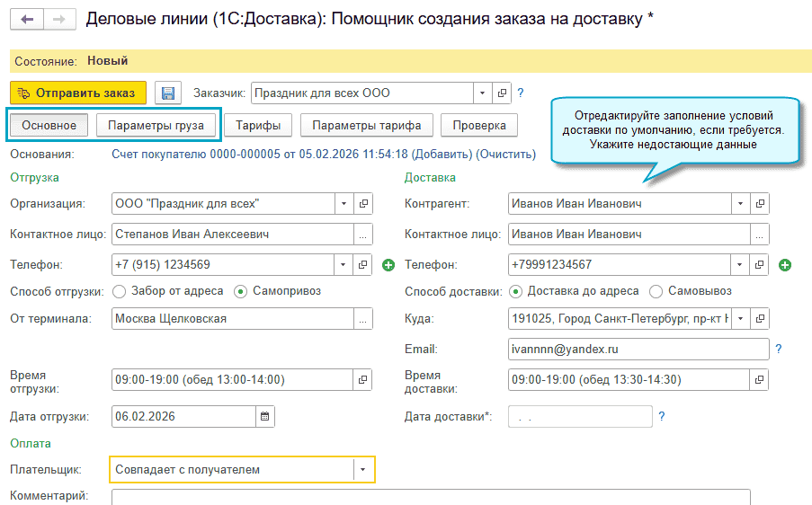812x505 pixels.
Task: Click the green plus next to recipient phone
Action: 784,265
